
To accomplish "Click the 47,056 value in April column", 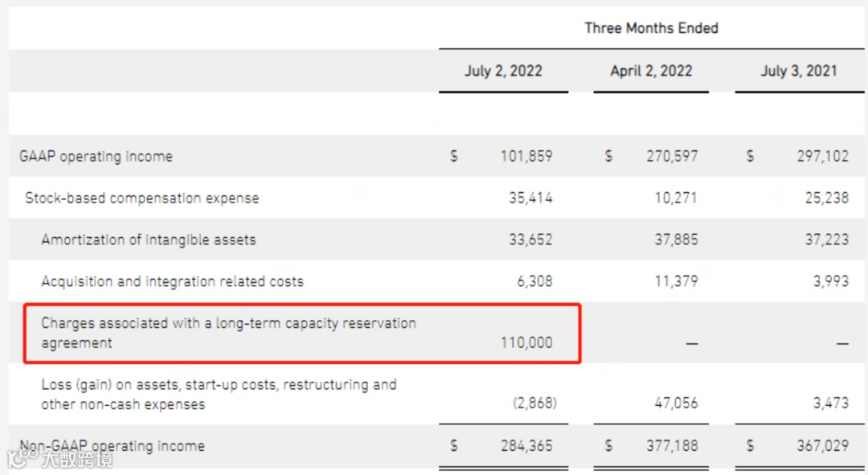I will pos(676,404).
